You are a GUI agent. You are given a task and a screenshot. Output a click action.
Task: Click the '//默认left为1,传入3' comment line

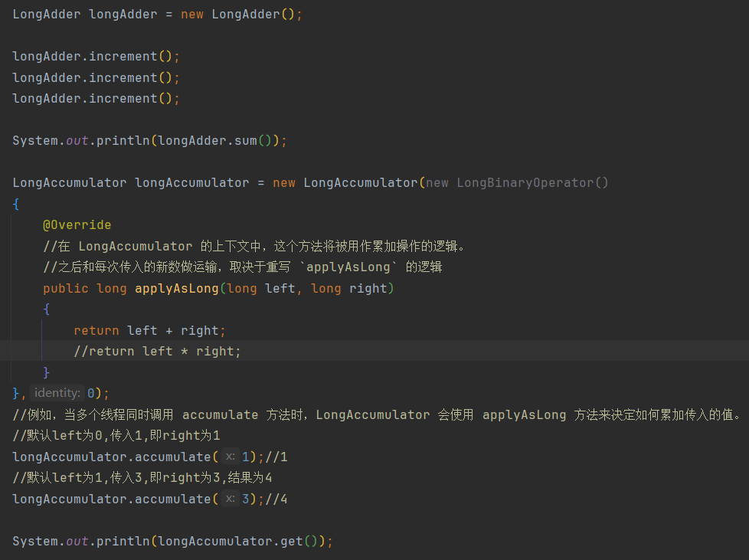(x=142, y=478)
